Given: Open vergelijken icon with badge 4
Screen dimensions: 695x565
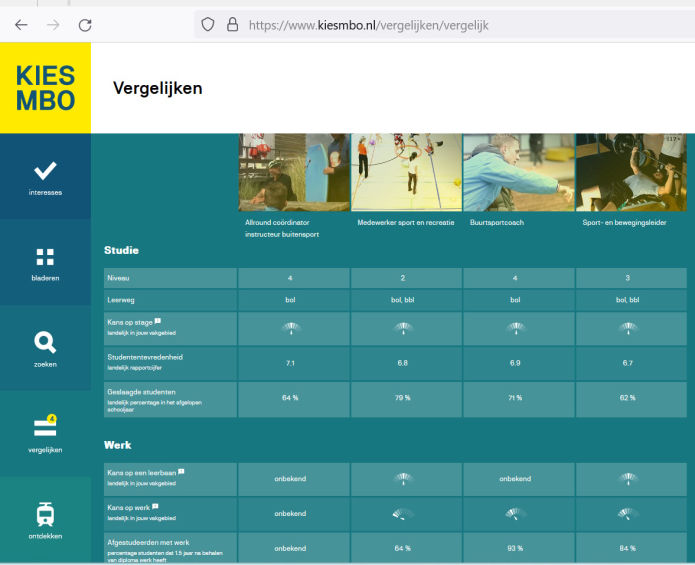Looking at the screenshot, I should point(45,428).
